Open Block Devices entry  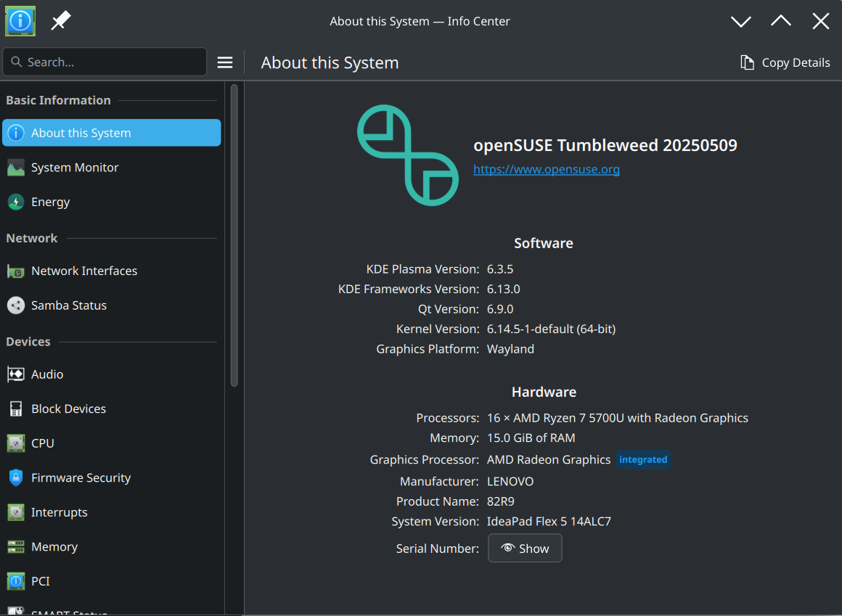pos(112,409)
